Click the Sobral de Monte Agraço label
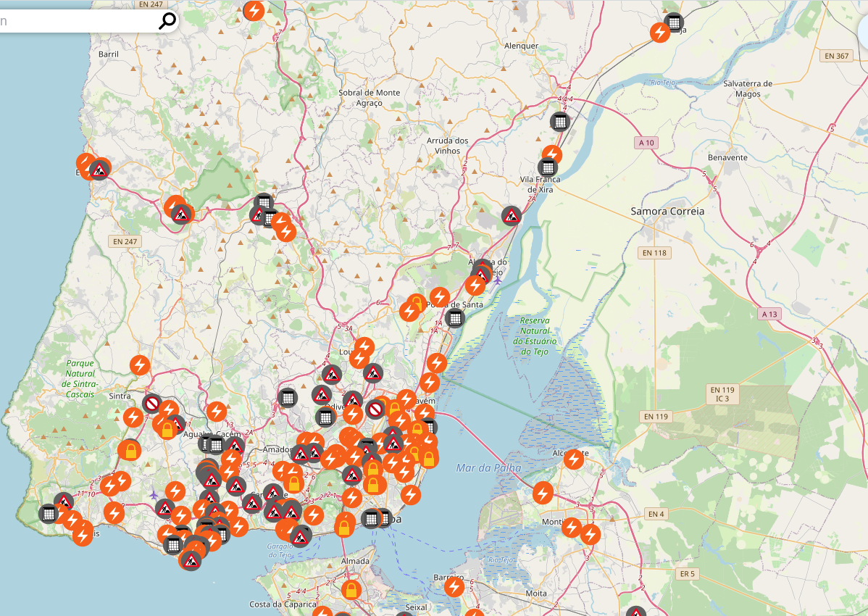 370,97
